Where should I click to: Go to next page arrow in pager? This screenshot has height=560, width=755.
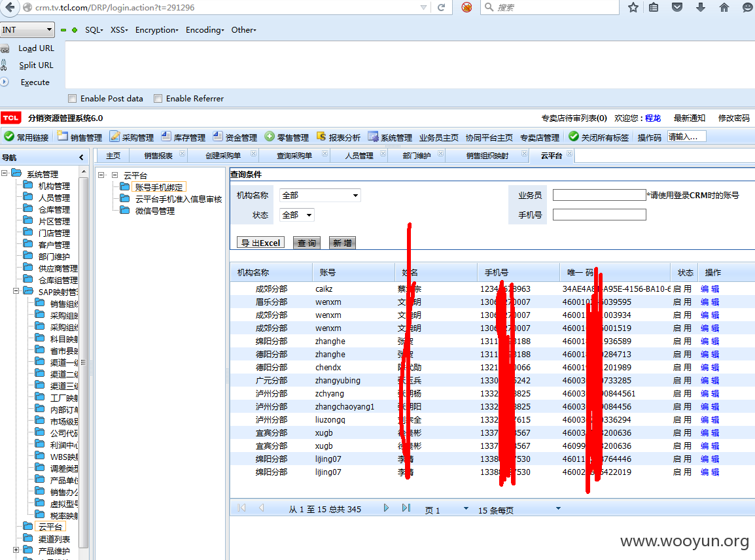[386, 508]
